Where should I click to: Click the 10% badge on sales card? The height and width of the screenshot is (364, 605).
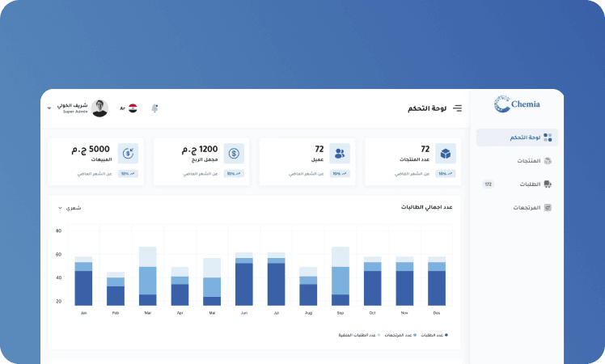128,173
